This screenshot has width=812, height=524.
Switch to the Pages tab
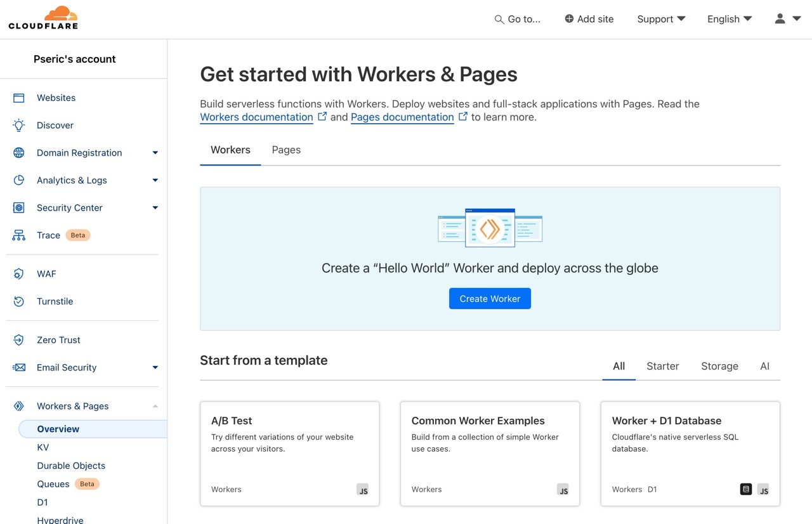286,150
